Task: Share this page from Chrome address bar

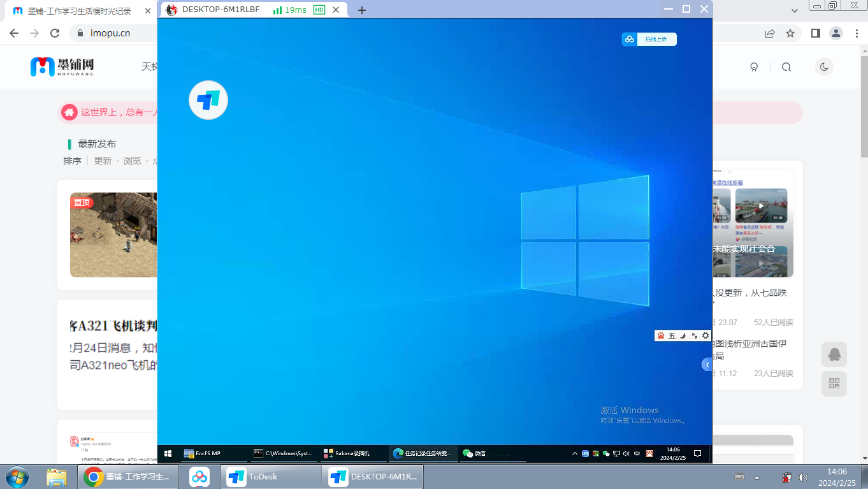Action: click(x=770, y=33)
